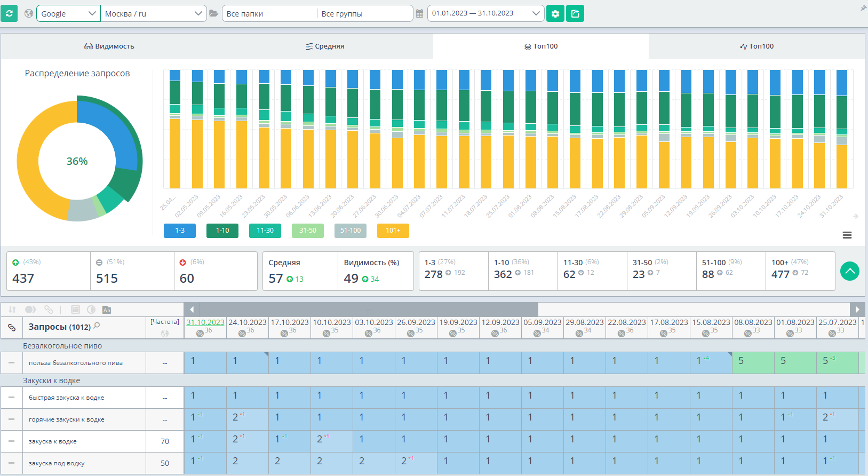Click the percent icon under 24.10.2023
The height and width of the screenshot is (476, 868).
point(242,334)
